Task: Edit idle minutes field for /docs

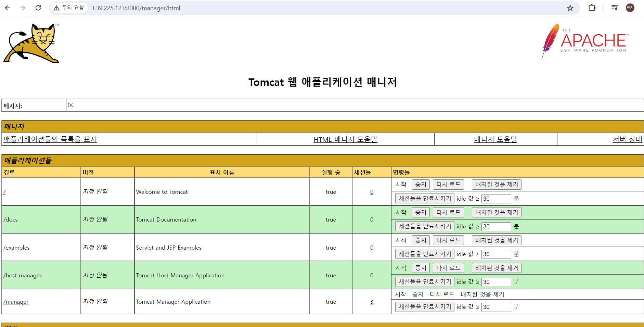Action: pos(496,226)
